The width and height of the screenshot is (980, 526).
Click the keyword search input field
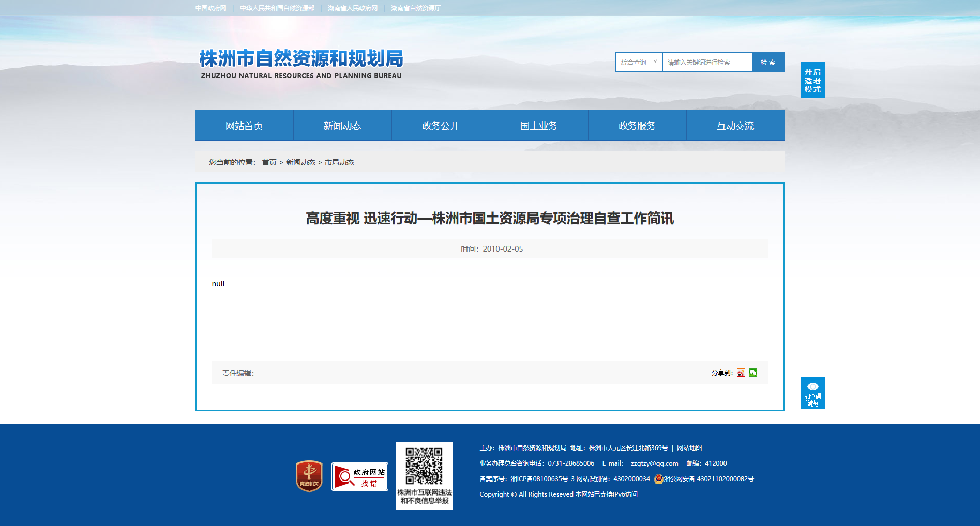click(707, 62)
